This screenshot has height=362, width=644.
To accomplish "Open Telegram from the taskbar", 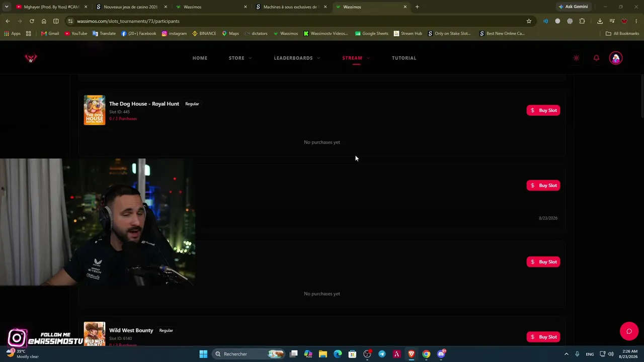I will [x=382, y=354].
